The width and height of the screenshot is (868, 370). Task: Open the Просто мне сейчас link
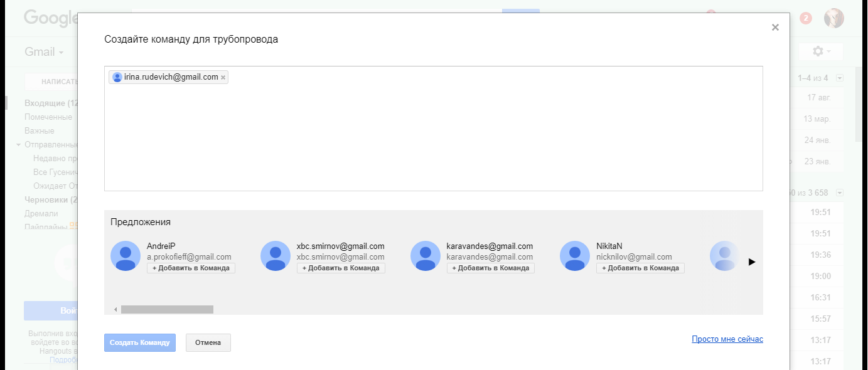tap(727, 339)
